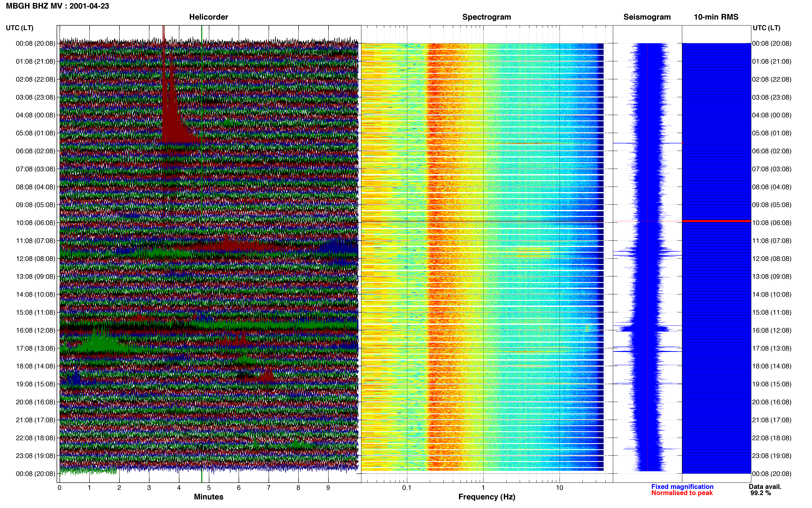Select the 'Helicorder' panel heading
This screenshot has width=812, height=508.
point(209,17)
